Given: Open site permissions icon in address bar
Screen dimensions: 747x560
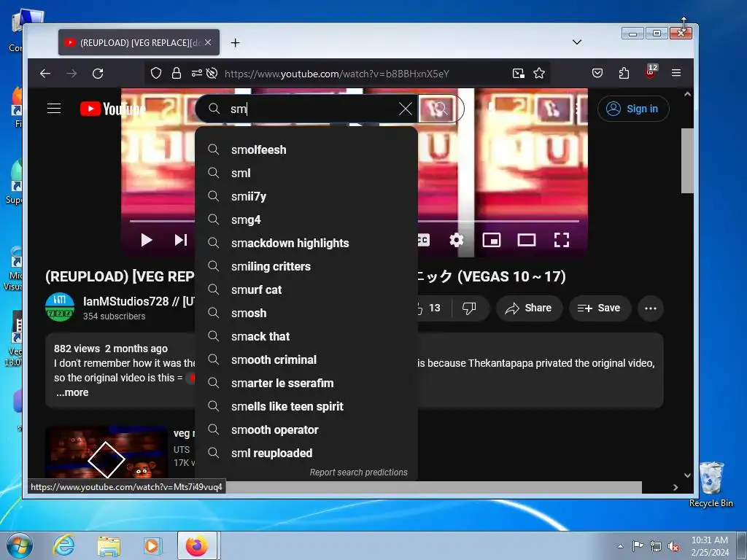Looking at the screenshot, I should coord(196,74).
